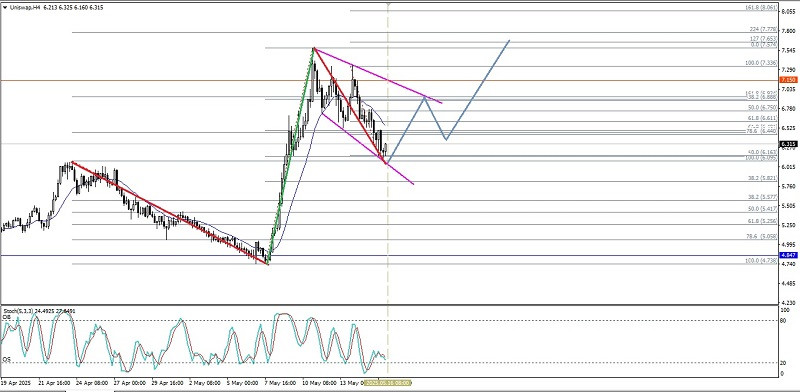Click the OB overbought level label
800x392 pixels.
tap(6, 317)
